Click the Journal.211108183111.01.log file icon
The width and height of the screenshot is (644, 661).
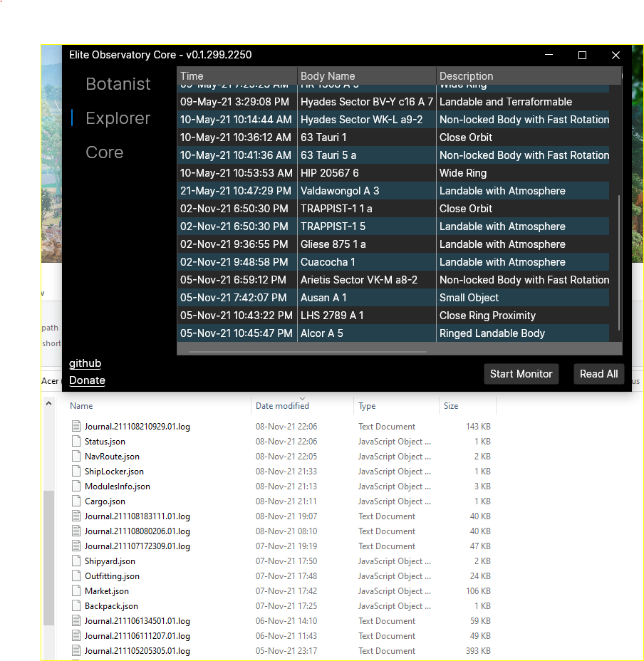(x=76, y=516)
